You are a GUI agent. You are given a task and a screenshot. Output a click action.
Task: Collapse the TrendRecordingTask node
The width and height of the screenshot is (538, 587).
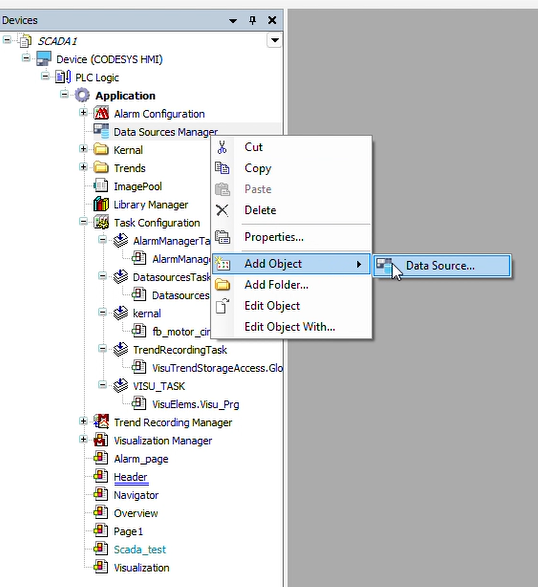pos(102,348)
